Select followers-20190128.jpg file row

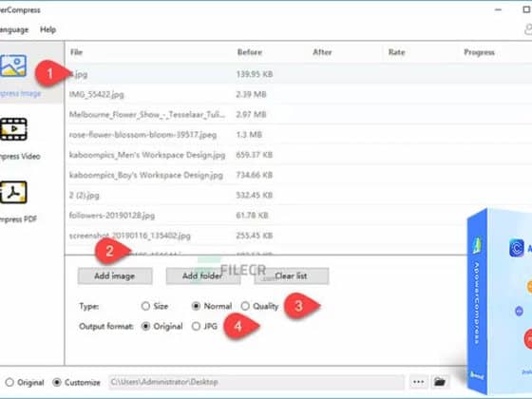point(266,215)
